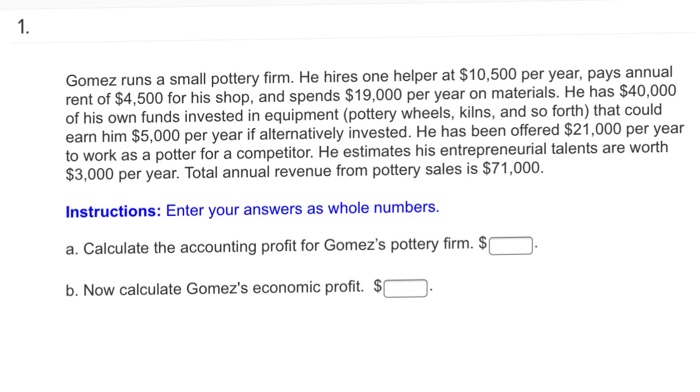The height and width of the screenshot is (392, 700).
Task: Click the opening words 'Gomez runs a small pottery firm'
Action: 180,79
